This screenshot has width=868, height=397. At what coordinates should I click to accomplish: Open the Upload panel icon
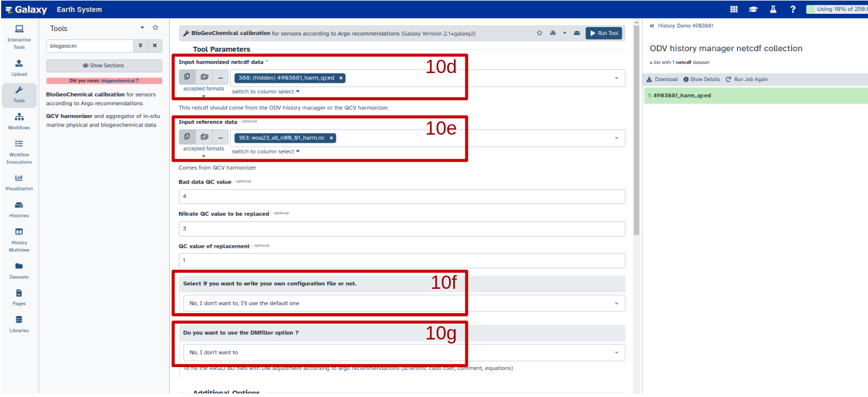[19, 67]
